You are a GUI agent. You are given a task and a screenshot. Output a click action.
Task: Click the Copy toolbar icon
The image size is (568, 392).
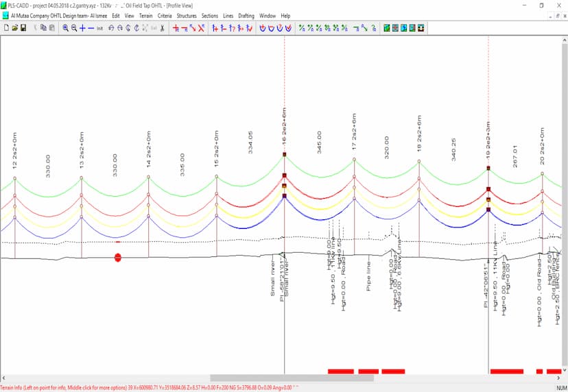43,28
